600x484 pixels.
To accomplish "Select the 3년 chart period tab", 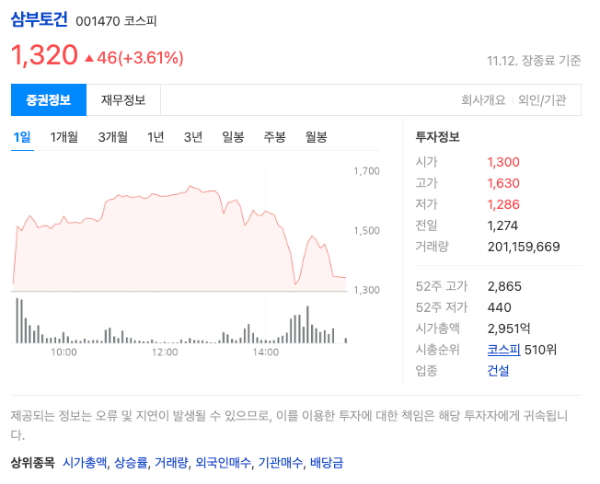I will pyautogui.click(x=193, y=137).
